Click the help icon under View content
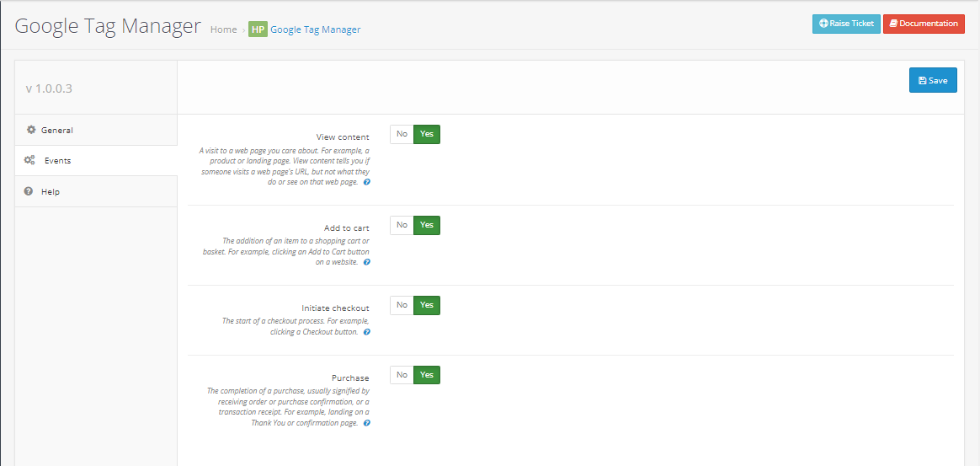Image resolution: width=980 pixels, height=466 pixels. point(367,182)
